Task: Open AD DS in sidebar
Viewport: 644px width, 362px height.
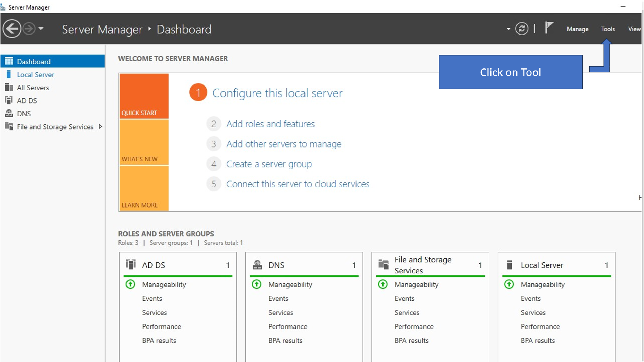Action: point(27,101)
